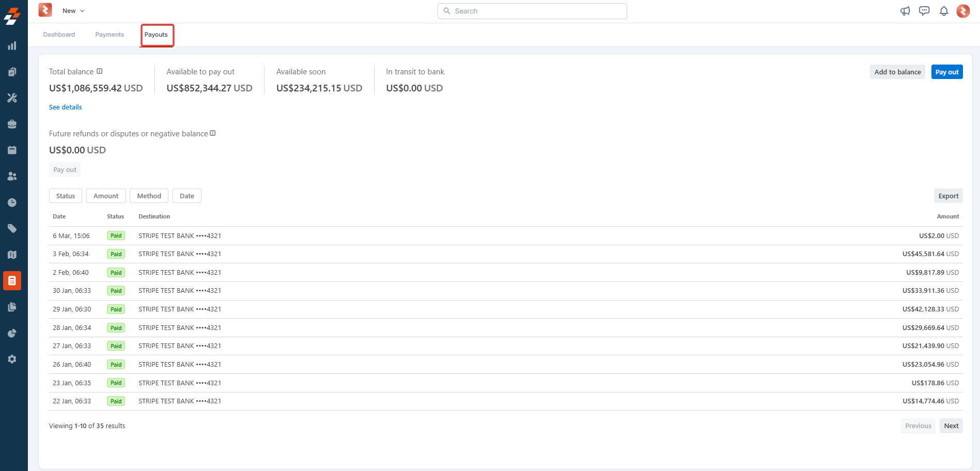Click the Amount column header

click(948, 216)
